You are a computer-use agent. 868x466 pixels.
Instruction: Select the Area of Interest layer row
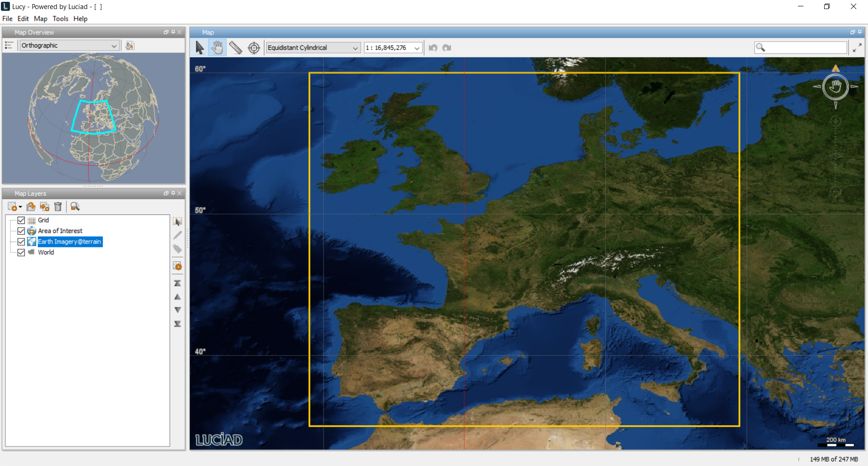[60, 231]
